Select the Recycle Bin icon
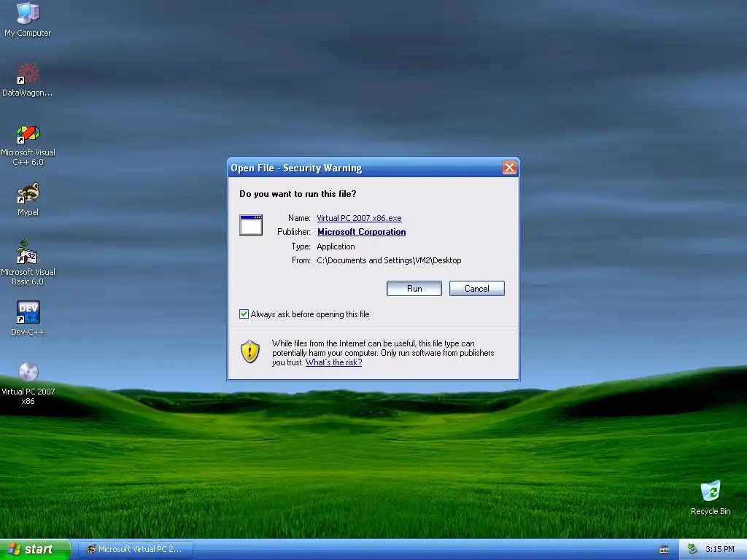The image size is (747, 560). (x=711, y=497)
